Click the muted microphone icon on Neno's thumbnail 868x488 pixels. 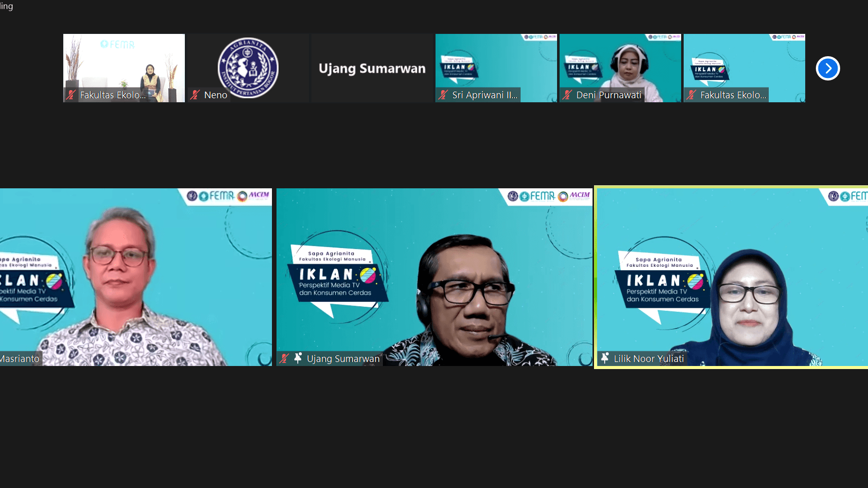[196, 95]
